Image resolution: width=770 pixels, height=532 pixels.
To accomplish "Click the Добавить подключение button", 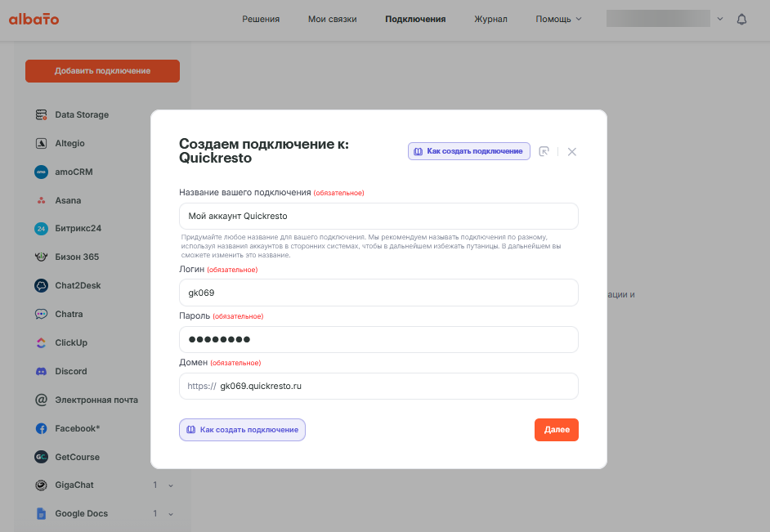I will point(102,71).
